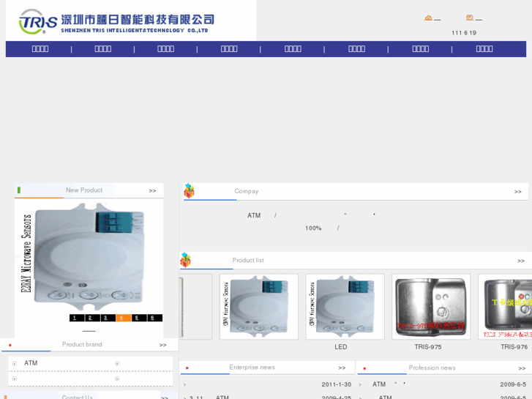This screenshot has height=399, width=532.
Task: Click the header text 111 6 19
Action: [x=464, y=33]
